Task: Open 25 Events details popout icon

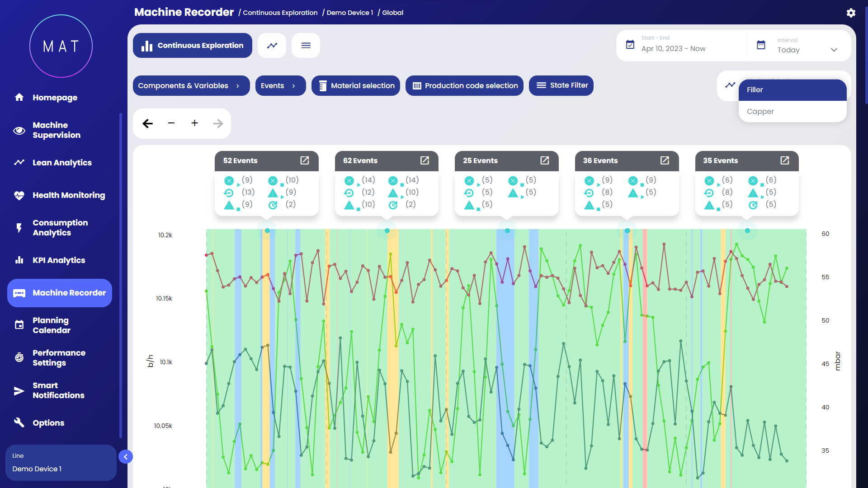Action: (x=545, y=160)
